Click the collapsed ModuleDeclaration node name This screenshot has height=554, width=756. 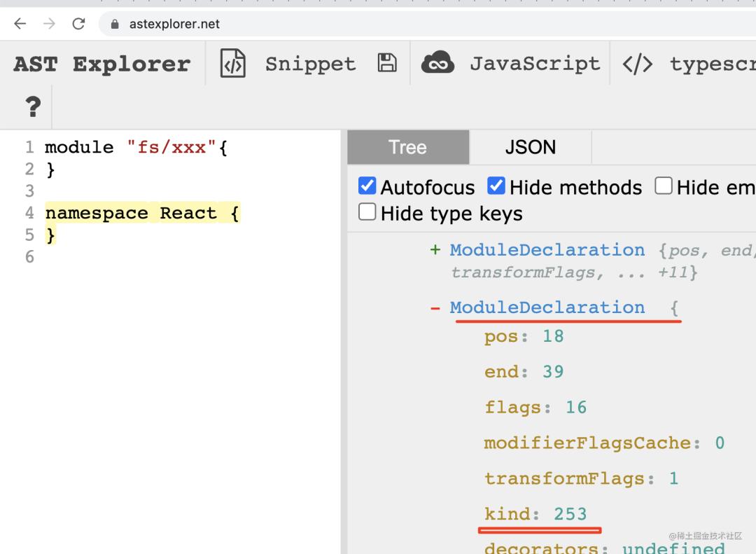tap(547, 250)
